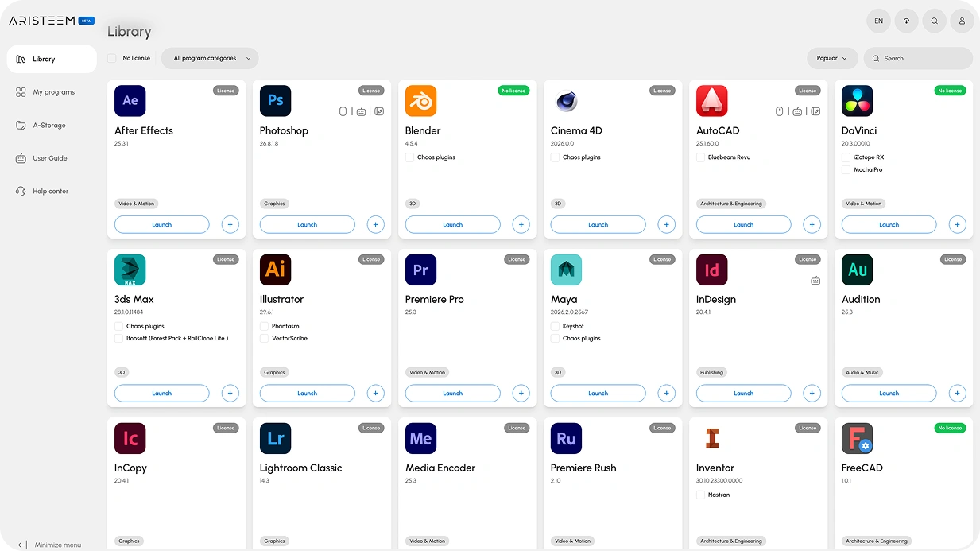Screen dimensions: 980x551
Task: Open the EN language selector
Action: [878, 21]
